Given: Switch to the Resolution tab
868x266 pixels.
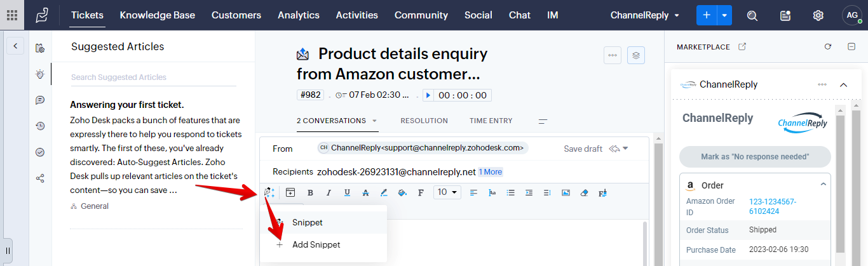Looking at the screenshot, I should pyautogui.click(x=424, y=121).
